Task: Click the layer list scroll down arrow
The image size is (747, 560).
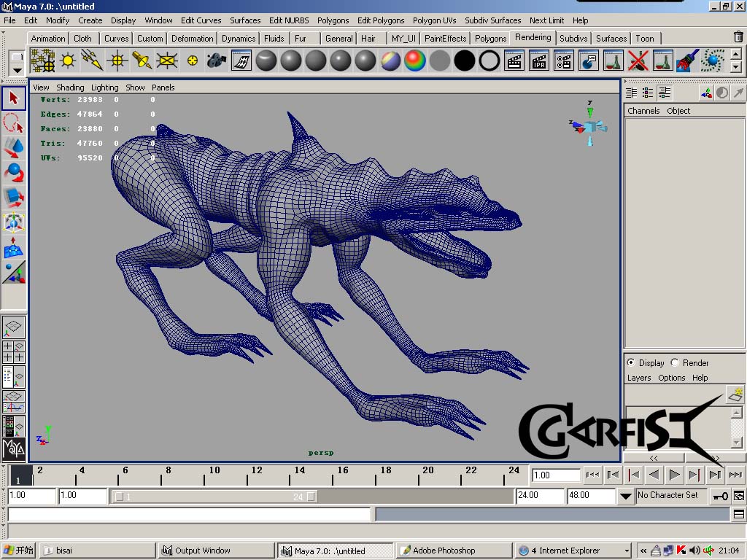Action: pos(737,443)
